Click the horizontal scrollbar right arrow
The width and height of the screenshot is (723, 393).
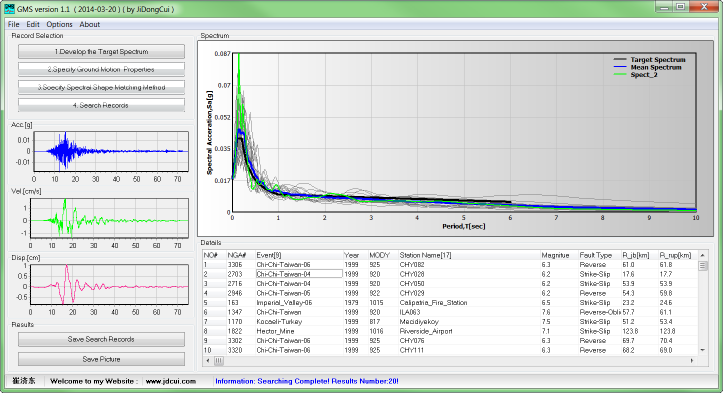coord(692,361)
